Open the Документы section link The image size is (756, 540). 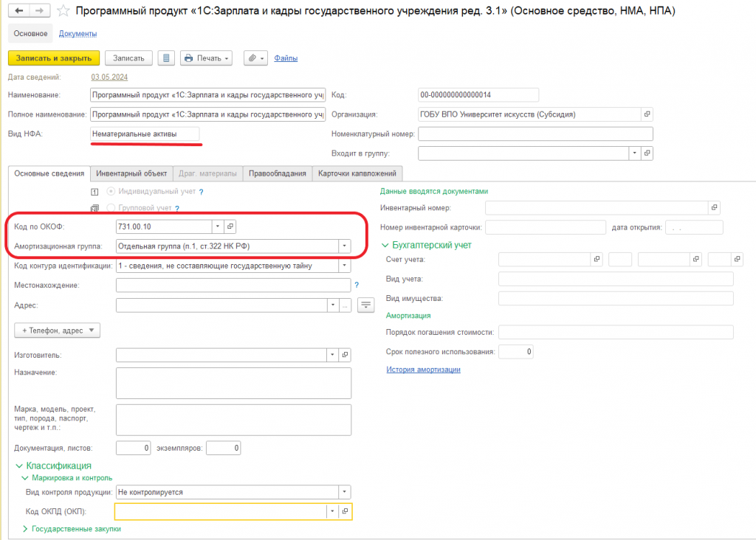tap(78, 34)
